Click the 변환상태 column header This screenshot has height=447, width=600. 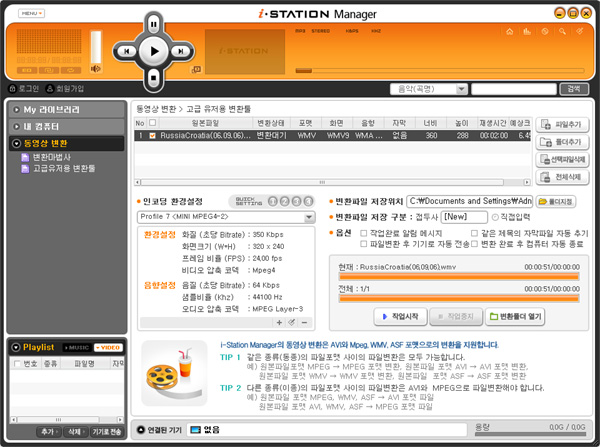click(271, 123)
